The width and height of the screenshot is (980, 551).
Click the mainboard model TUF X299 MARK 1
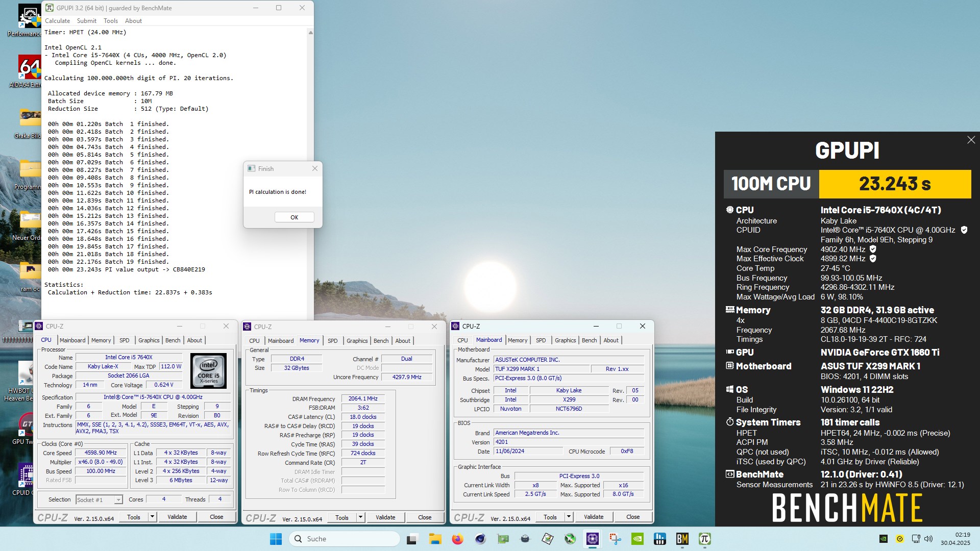coord(541,369)
